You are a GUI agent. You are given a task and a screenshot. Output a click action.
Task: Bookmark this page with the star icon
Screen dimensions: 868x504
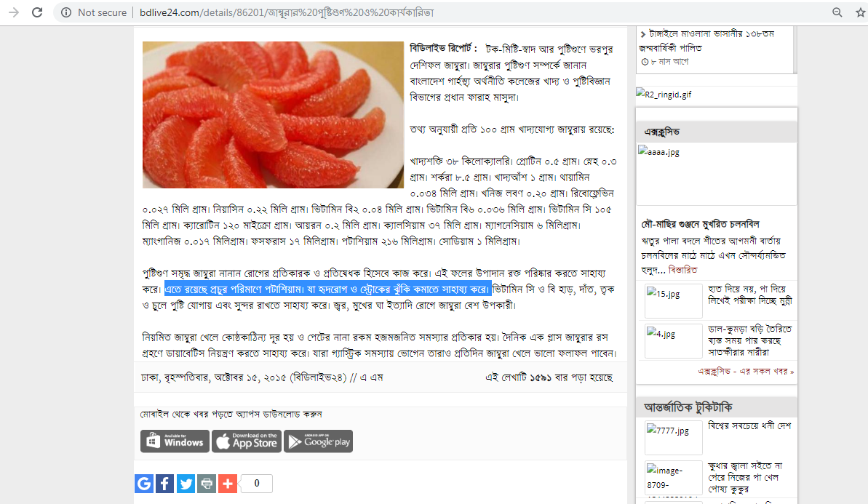[860, 12]
